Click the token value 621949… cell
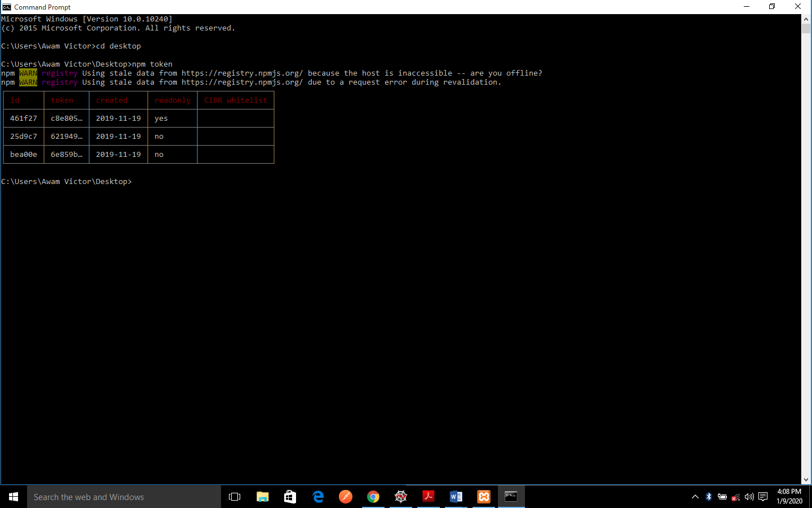Screen dimensions: 812x508 point(67,137)
